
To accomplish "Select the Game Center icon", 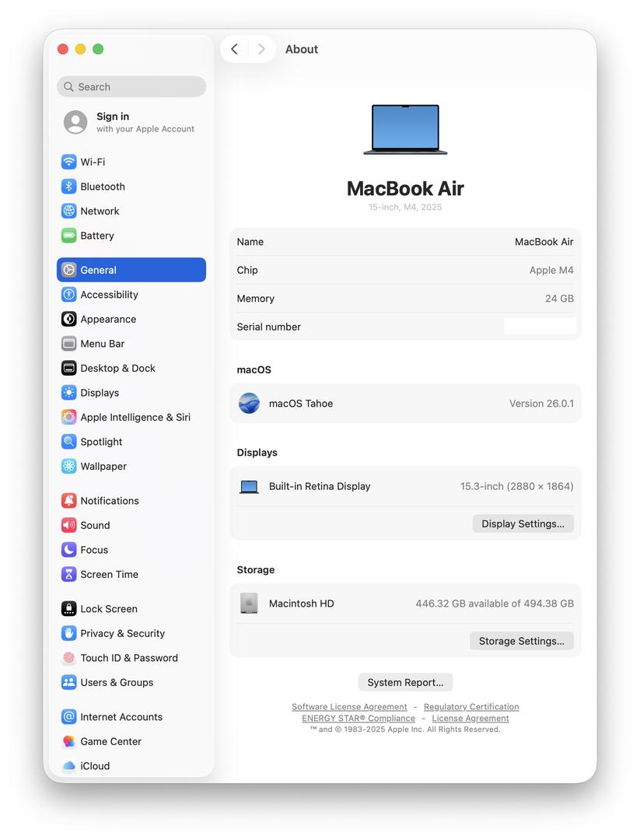I will [x=69, y=742].
